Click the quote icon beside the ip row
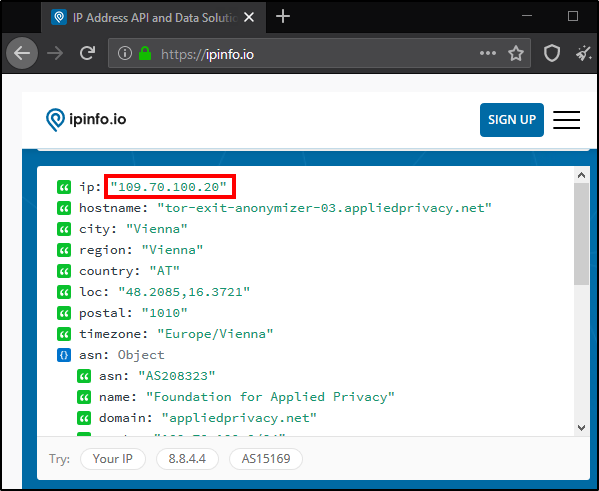This screenshot has height=491, width=599. [64, 187]
